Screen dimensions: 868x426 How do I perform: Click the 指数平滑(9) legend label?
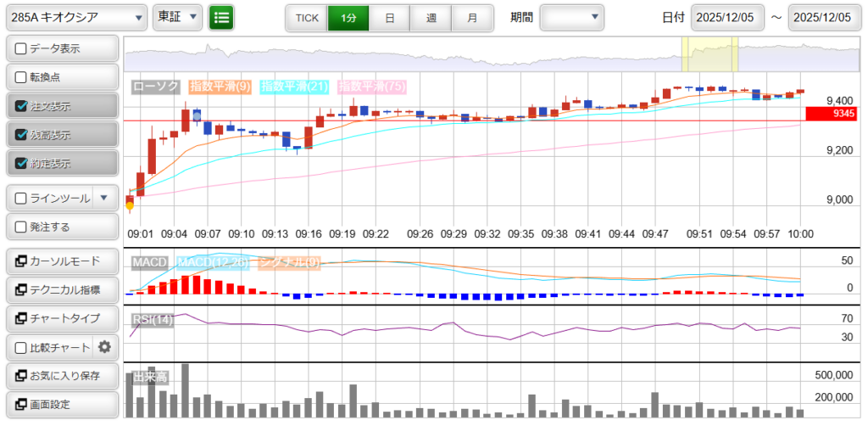click(220, 86)
